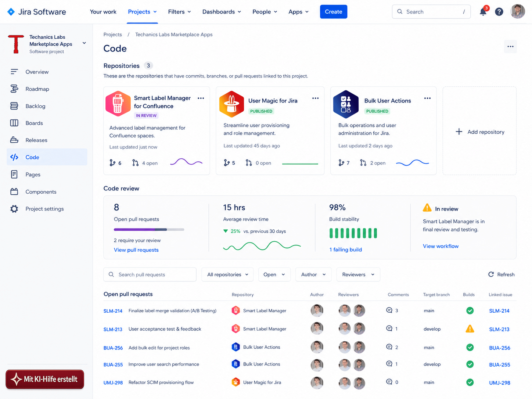Select Code in the sidebar
Viewport: 532px width, 399px height.
tap(47, 157)
